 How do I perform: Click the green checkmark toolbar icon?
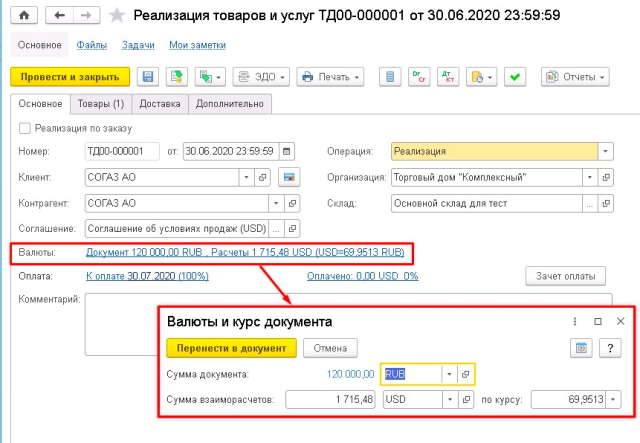[515, 77]
